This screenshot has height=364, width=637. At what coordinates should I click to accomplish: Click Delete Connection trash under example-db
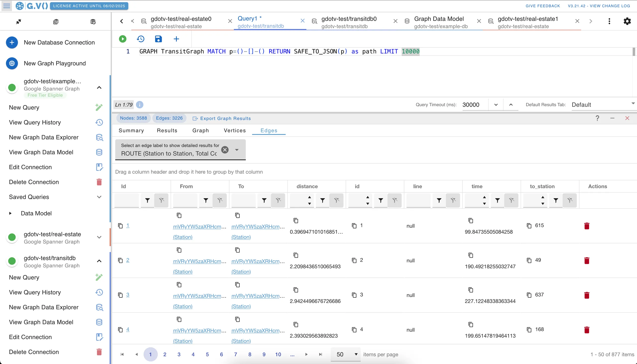point(99,182)
